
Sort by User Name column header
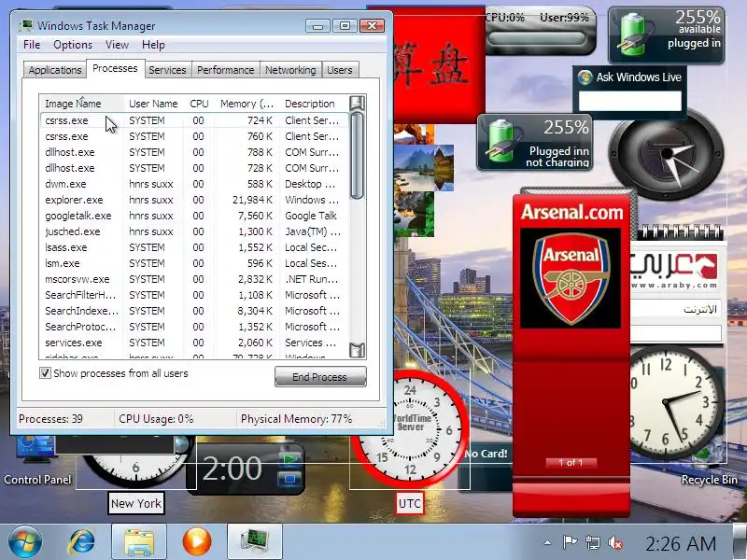tap(153, 104)
